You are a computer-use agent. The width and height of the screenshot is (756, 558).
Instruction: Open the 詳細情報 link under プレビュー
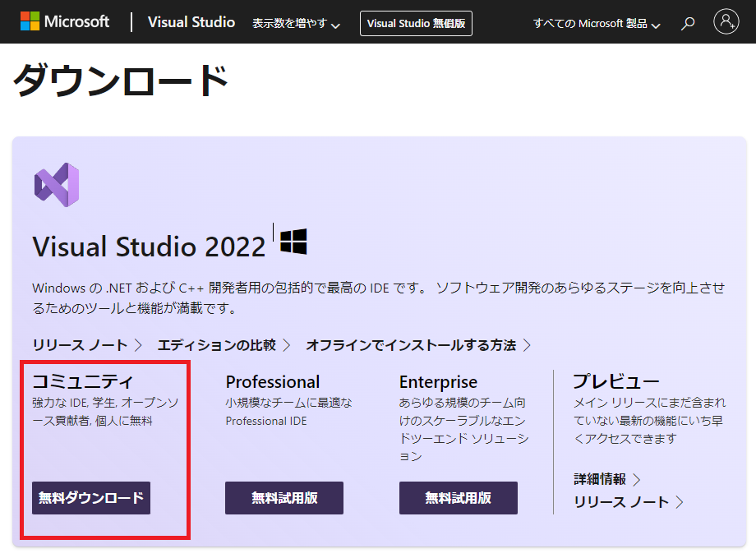(607, 479)
